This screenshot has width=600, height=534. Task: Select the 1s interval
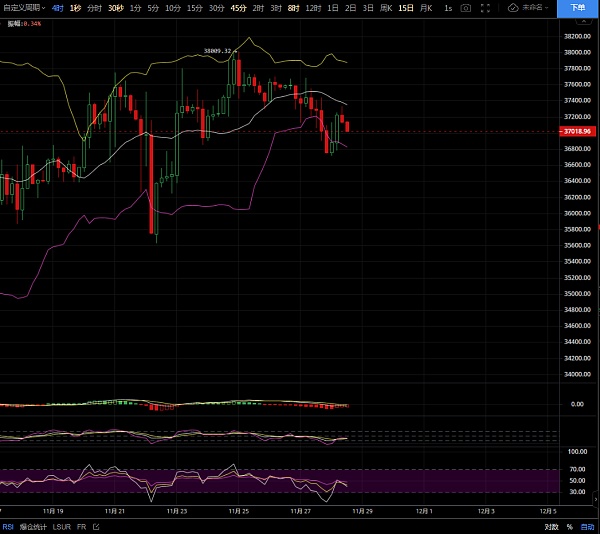click(447, 7)
